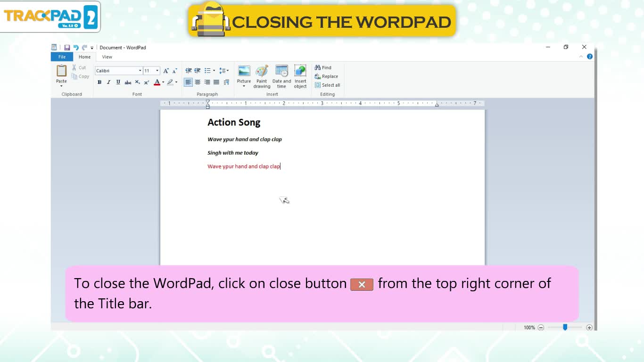The height and width of the screenshot is (362, 644).
Task: Click the zoom slider handle
Action: (x=565, y=327)
